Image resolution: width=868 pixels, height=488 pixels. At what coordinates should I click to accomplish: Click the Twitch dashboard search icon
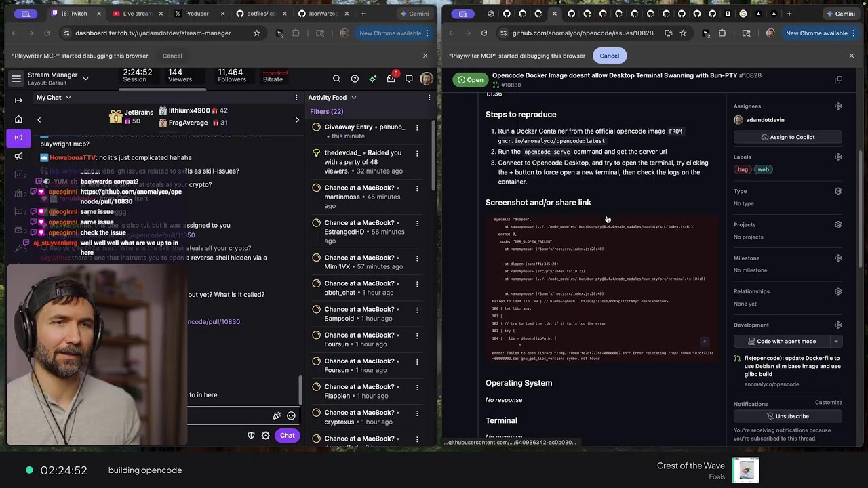(336, 79)
